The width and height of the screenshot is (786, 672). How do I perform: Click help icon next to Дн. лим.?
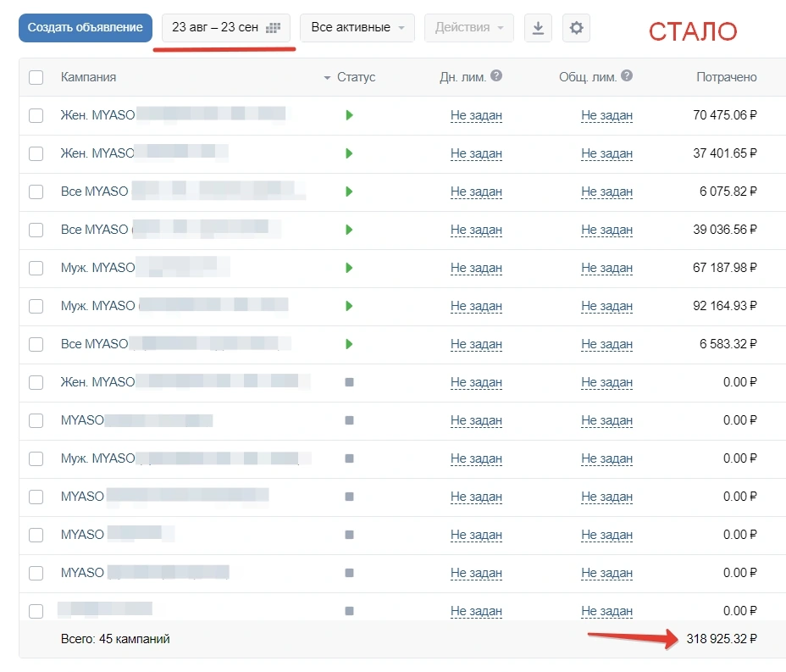coord(496,75)
